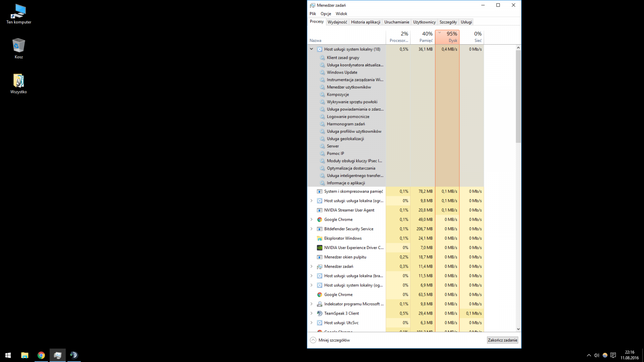Image resolution: width=644 pixels, height=362 pixels.
Task: Click the scrollbar down arrow
Action: point(518,329)
